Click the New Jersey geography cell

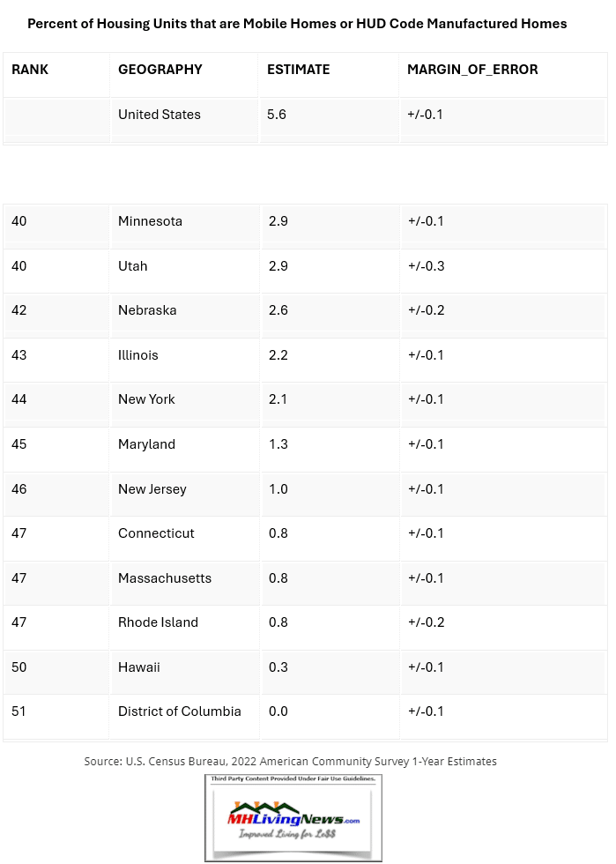coord(152,489)
